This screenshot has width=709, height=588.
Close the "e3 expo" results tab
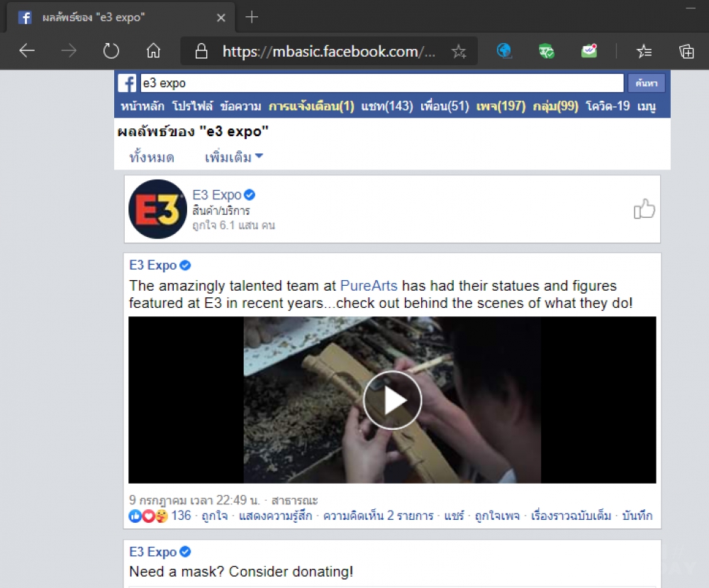click(x=220, y=18)
